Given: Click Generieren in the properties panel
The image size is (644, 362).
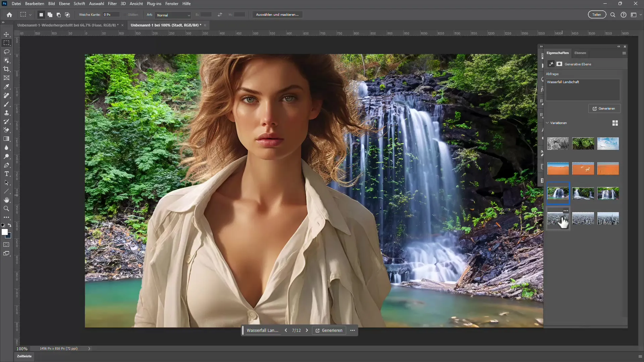Looking at the screenshot, I should (604, 109).
